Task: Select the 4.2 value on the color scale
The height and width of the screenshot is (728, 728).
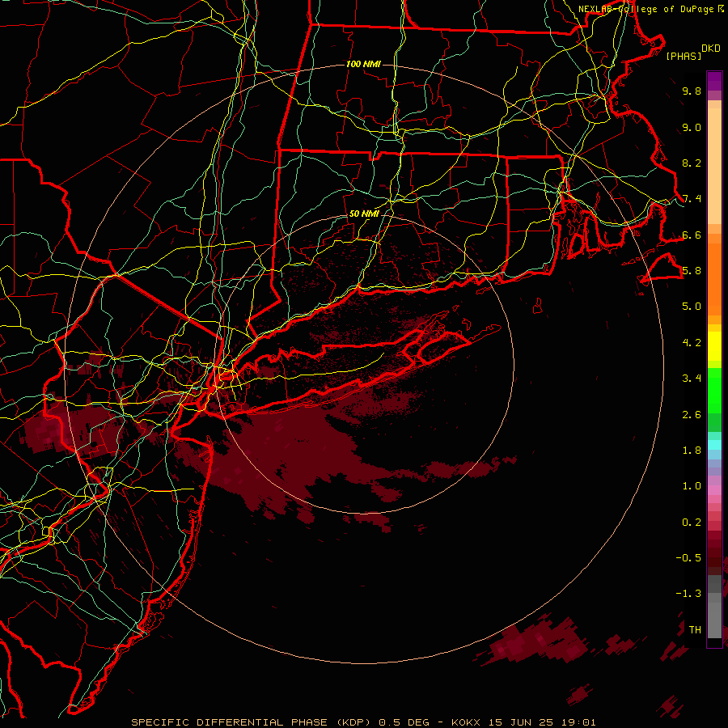Action: [692, 343]
